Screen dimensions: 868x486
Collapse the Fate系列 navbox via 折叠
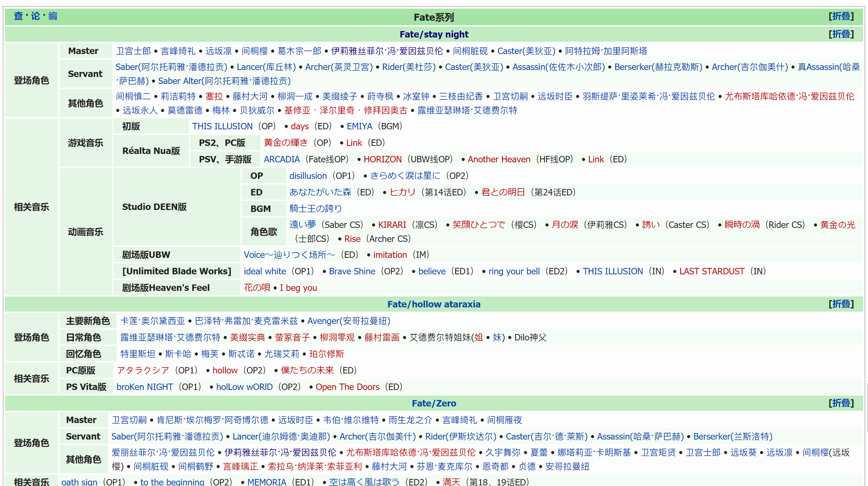(x=841, y=16)
